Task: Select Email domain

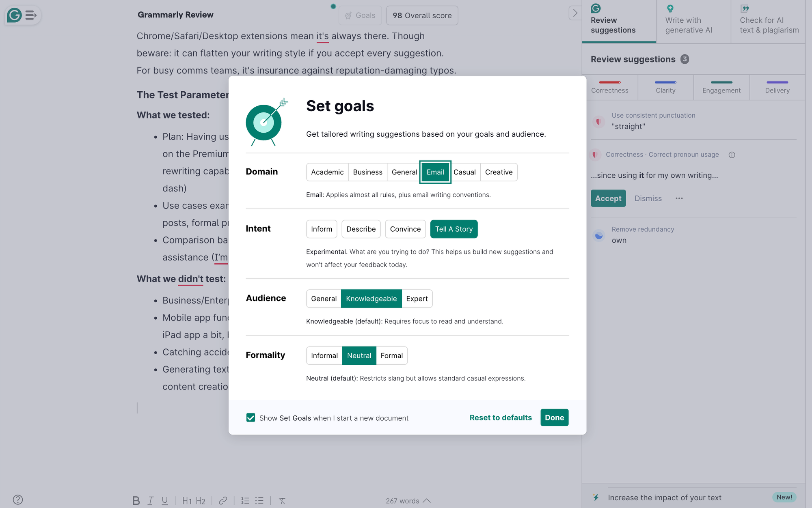Action: point(435,172)
